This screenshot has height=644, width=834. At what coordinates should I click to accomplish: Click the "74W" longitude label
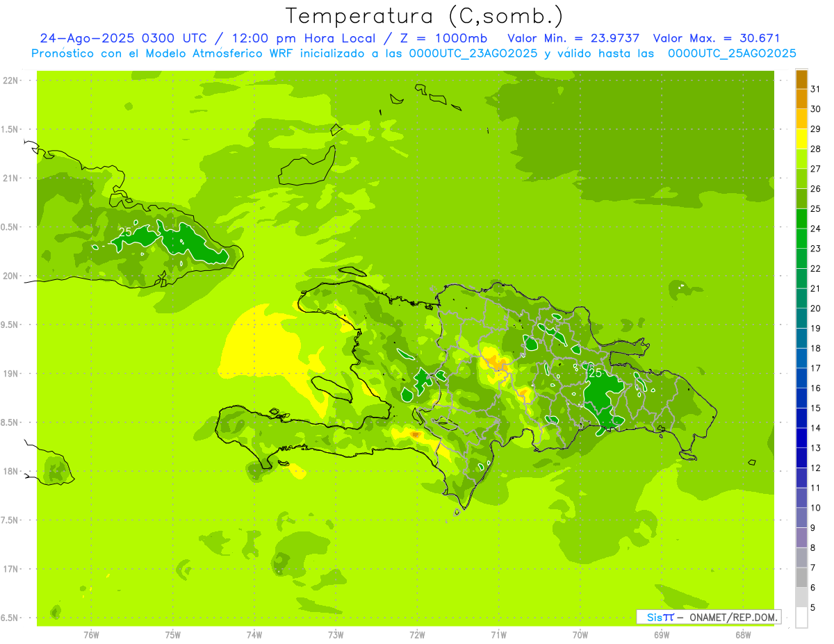click(254, 635)
